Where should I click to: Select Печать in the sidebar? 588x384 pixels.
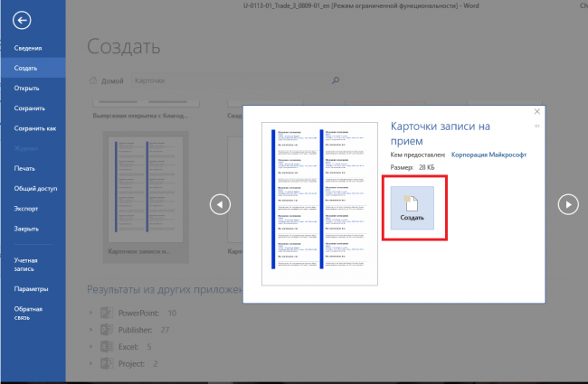point(24,168)
